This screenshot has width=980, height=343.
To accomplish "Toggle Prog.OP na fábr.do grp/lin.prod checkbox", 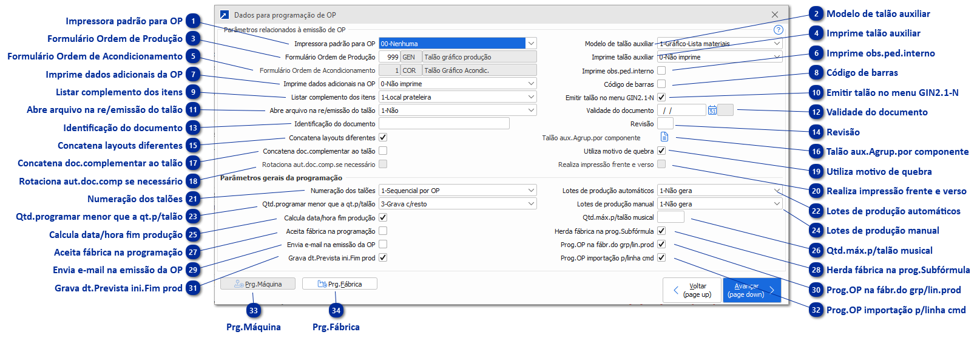I will [x=661, y=244].
